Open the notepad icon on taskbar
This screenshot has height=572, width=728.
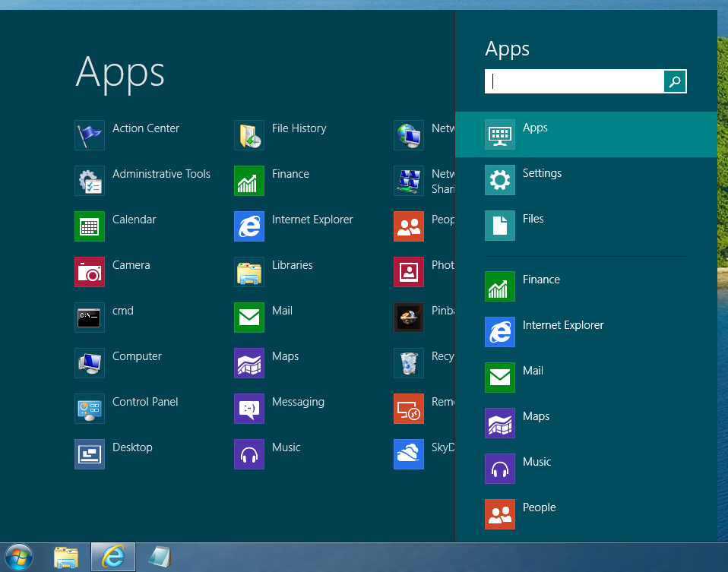coord(160,557)
